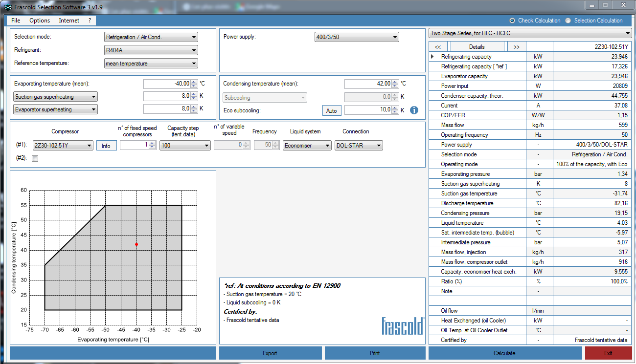Click the Discharge temperature value 82,16
Image resolution: width=636 pixels, height=364 pixels.
click(592, 203)
